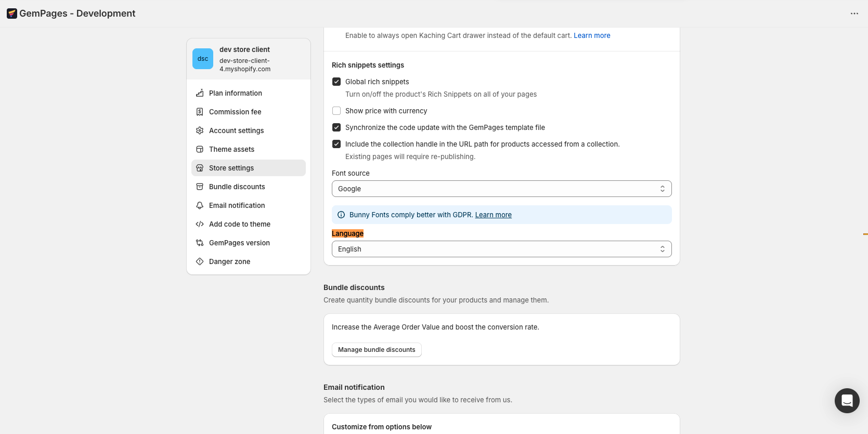Click the Plan information sidebar icon
868x434 pixels.
point(200,93)
